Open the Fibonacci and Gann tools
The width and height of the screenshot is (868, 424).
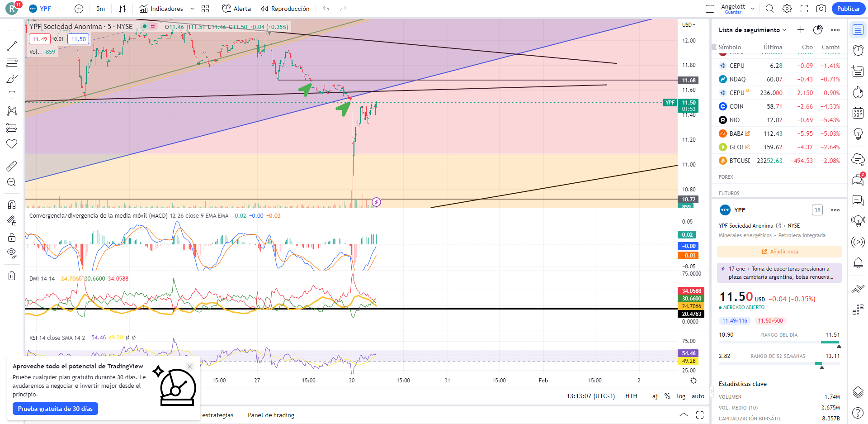[x=12, y=62]
